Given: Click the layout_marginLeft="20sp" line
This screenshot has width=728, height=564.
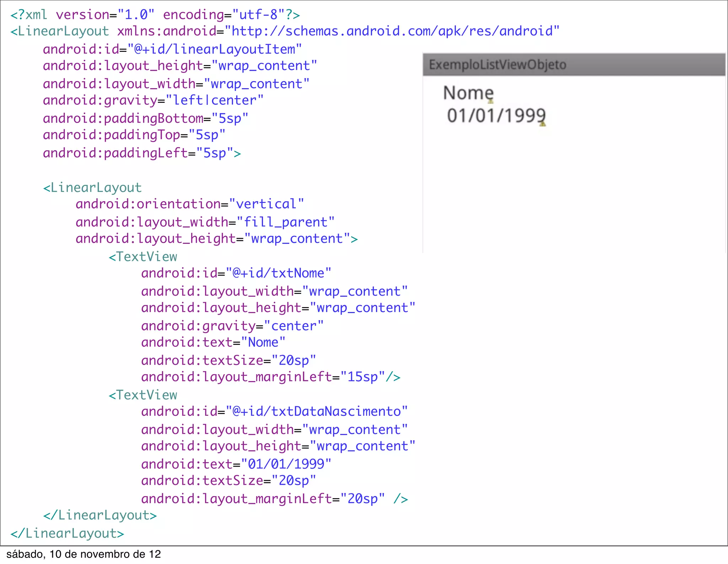Looking at the screenshot, I should pyautogui.click(x=275, y=499).
